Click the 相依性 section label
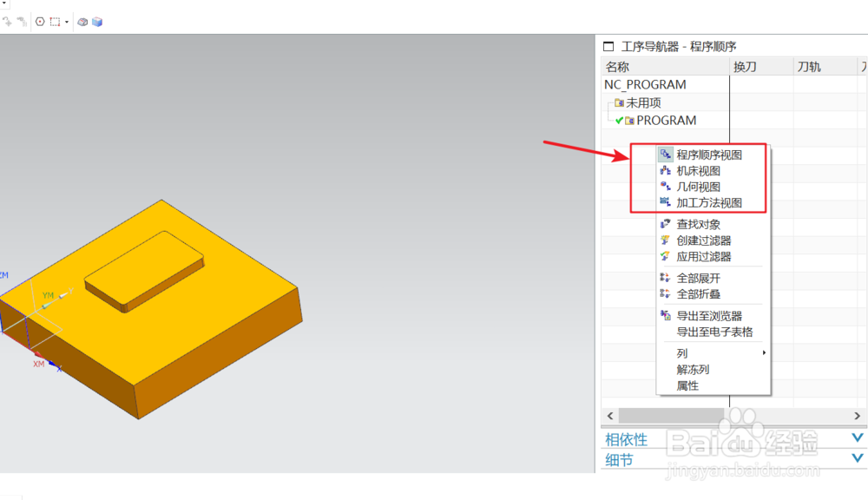This screenshot has width=868, height=500. [x=626, y=439]
